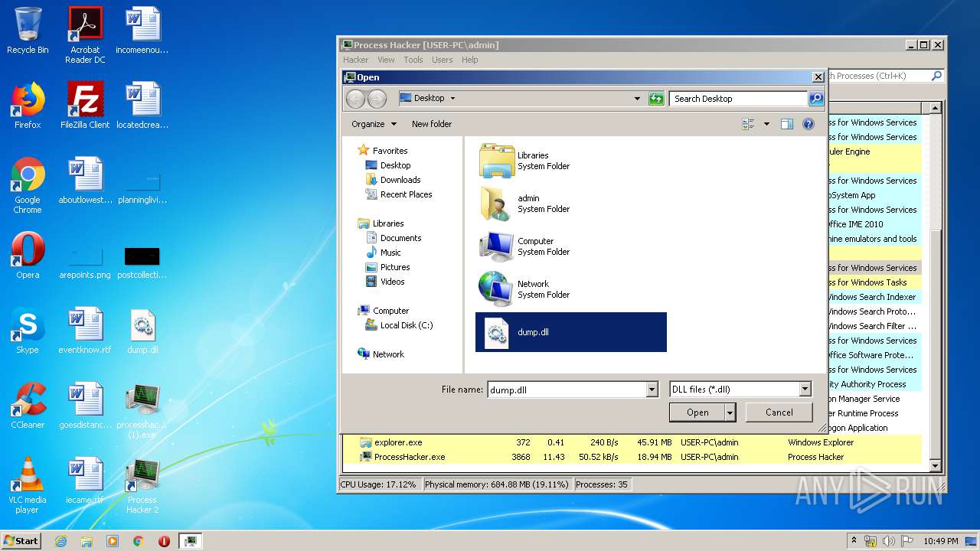The height and width of the screenshot is (551, 980).
Task: Open the Hacker menu
Action: coord(356,60)
